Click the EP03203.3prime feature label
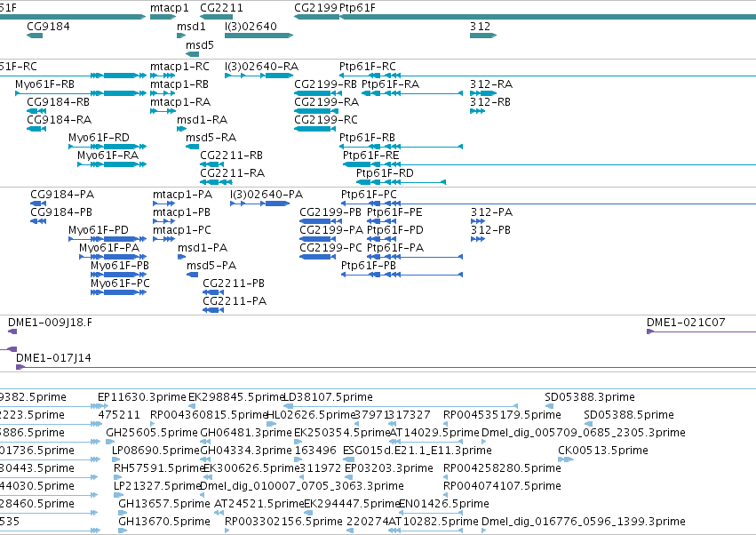 (x=388, y=468)
